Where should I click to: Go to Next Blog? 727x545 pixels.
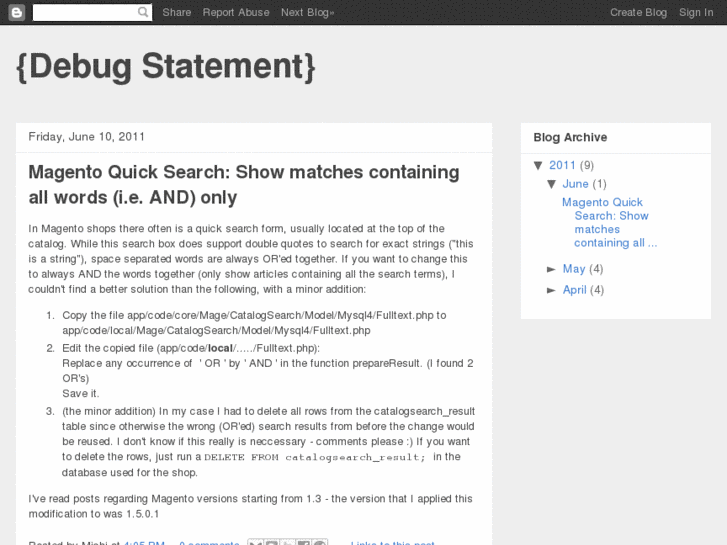[x=307, y=13]
